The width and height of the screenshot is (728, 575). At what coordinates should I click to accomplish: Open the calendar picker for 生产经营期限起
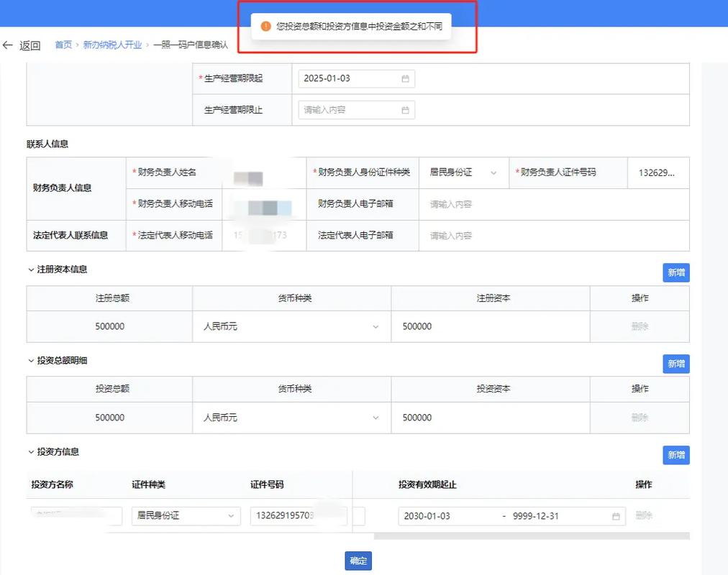click(407, 78)
